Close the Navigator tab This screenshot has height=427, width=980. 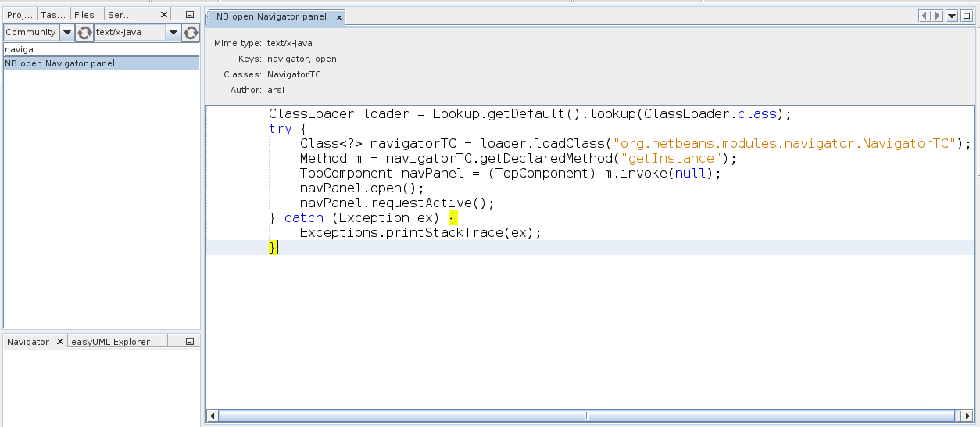(x=60, y=342)
